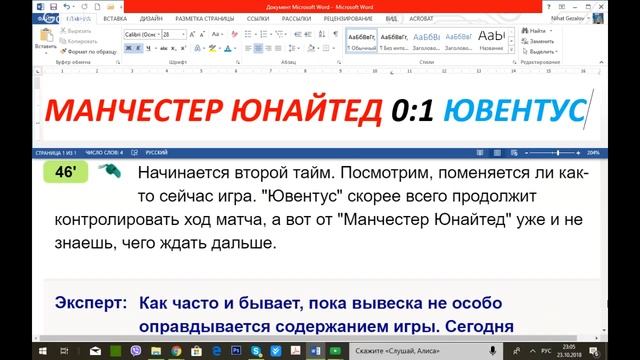Image resolution: width=640 pixels, height=360 pixels.
Task: Click the proofing check icon in status bar
Action: pyautogui.click(x=134, y=153)
